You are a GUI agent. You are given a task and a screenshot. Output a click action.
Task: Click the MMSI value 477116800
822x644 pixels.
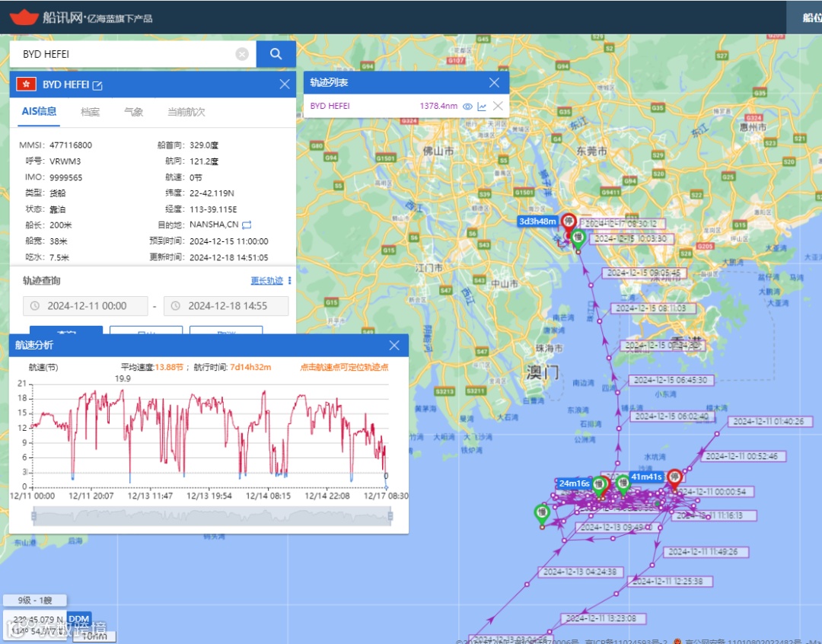71,145
